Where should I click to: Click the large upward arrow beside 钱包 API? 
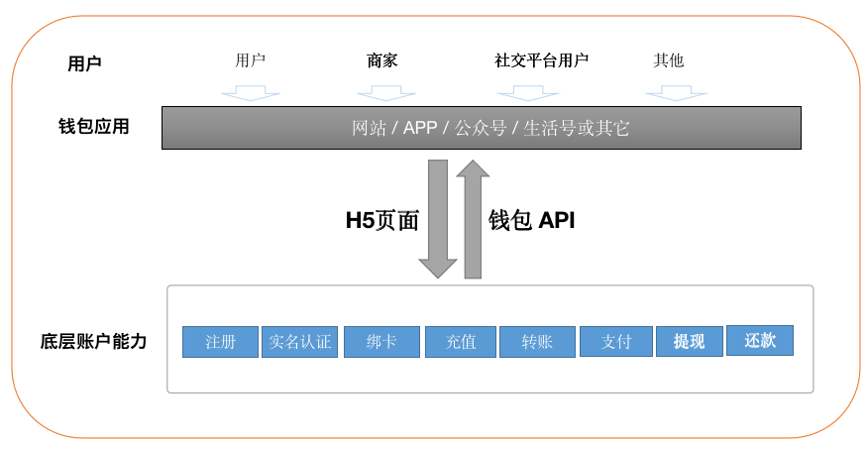[x=473, y=219]
